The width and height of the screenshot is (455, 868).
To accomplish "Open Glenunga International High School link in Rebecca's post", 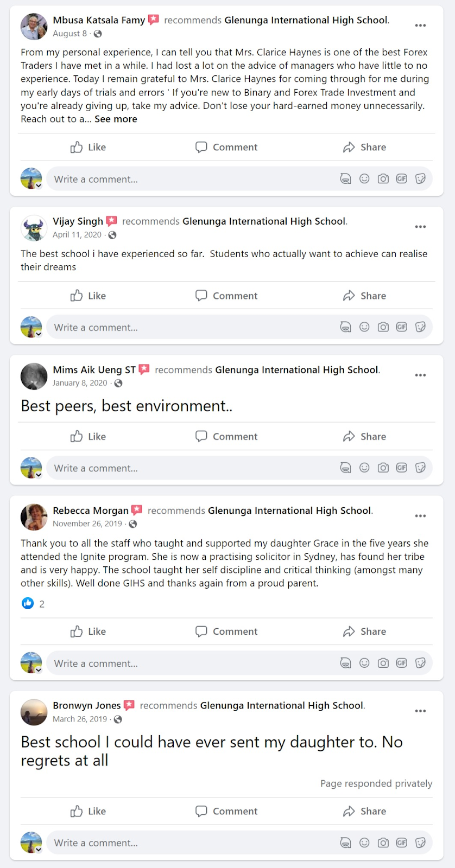I will pos(289,510).
